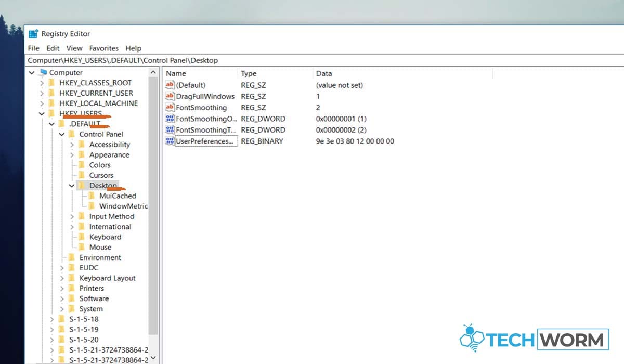This screenshot has width=624, height=364.
Task: Click the Computer icon in the tree
Action: tap(43, 73)
